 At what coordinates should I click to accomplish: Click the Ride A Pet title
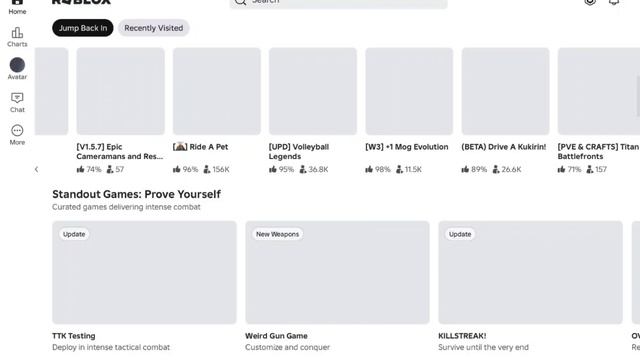(200, 147)
